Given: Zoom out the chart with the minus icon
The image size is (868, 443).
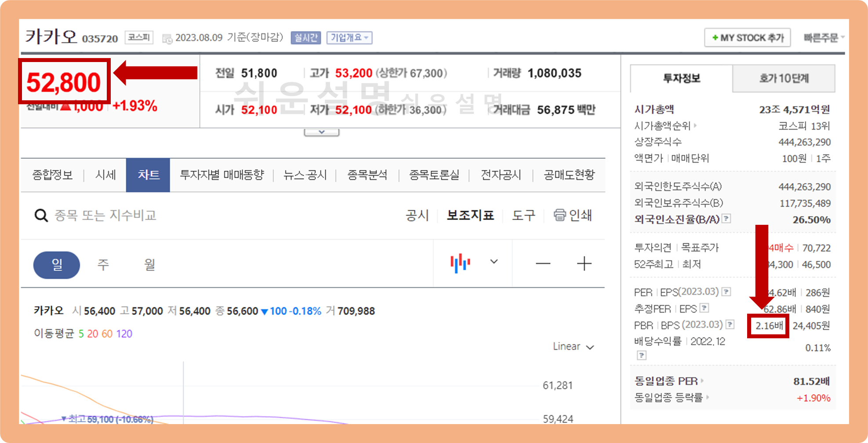Looking at the screenshot, I should click(x=543, y=264).
